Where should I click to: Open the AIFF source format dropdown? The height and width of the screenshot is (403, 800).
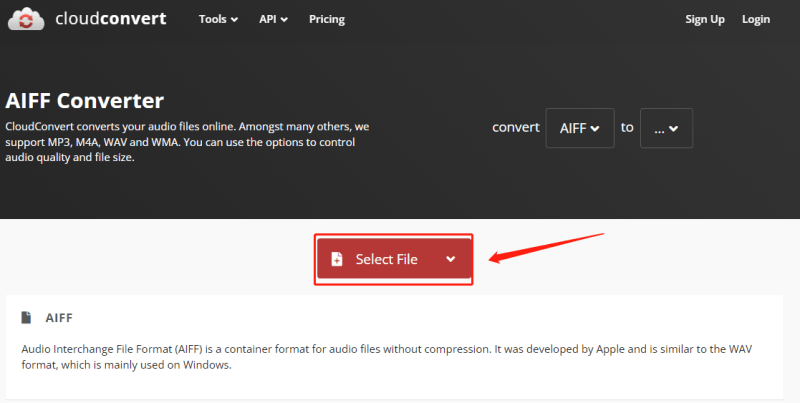tap(580, 128)
